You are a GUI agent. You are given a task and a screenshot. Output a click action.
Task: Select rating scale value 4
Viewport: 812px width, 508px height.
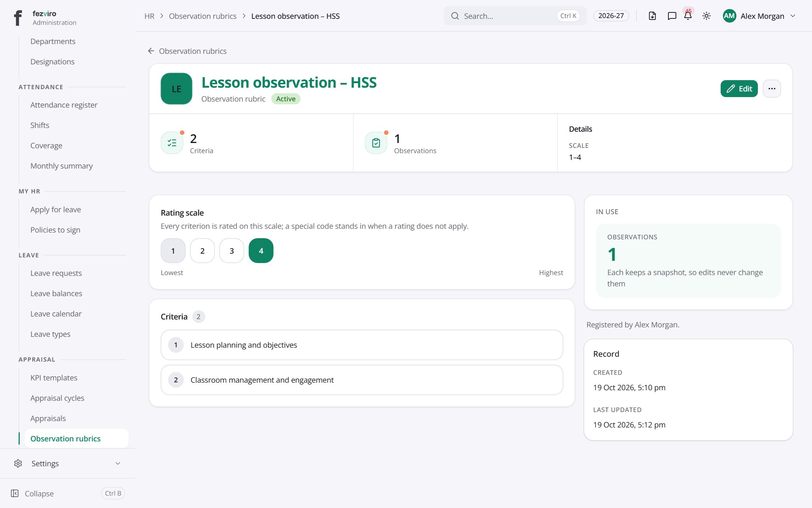[261, 251]
